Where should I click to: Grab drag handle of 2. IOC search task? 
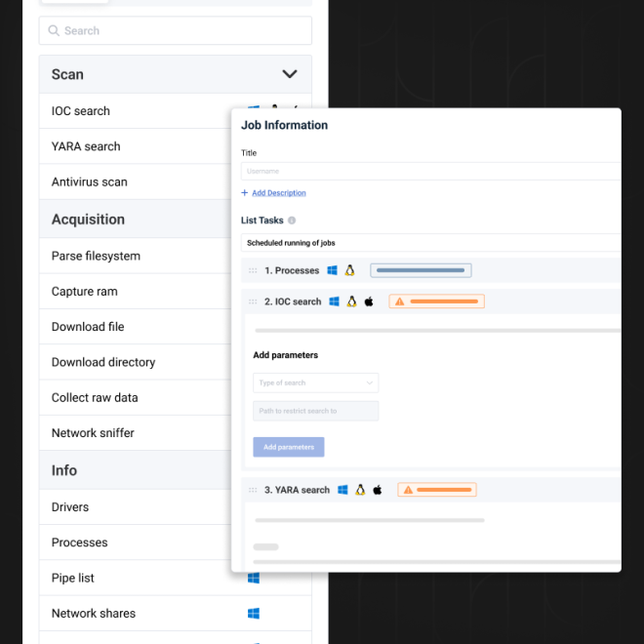click(x=253, y=302)
